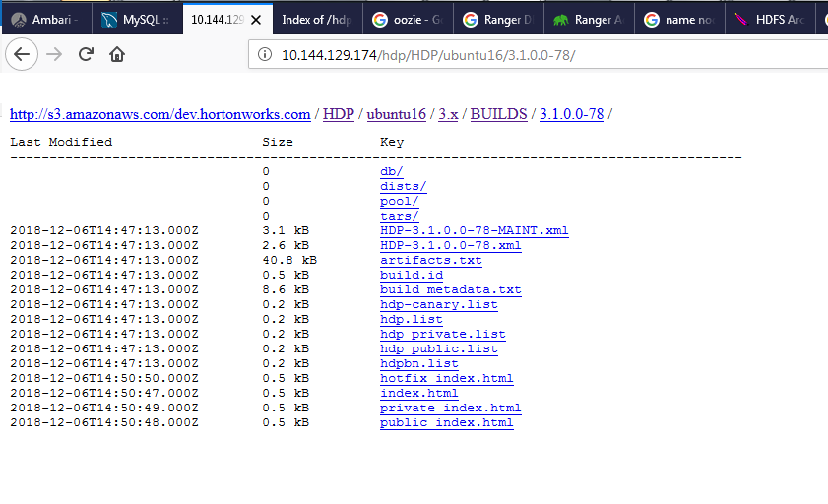Viewport: 828px width, 504px height.
Task: Click the 8.6 kB size value
Action: click(x=286, y=289)
